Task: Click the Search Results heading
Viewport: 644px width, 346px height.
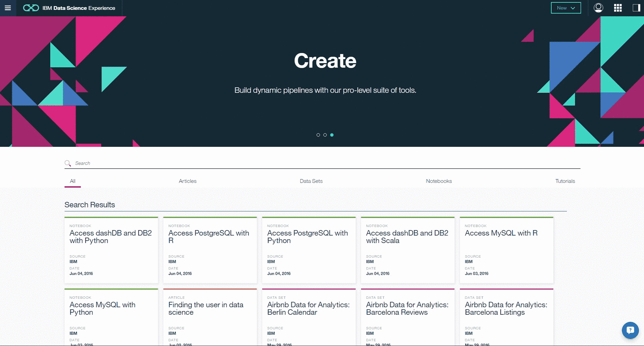Action: click(x=90, y=205)
